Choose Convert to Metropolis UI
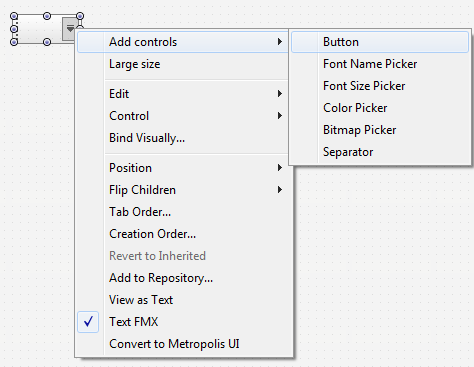474x367 pixels. (183, 344)
